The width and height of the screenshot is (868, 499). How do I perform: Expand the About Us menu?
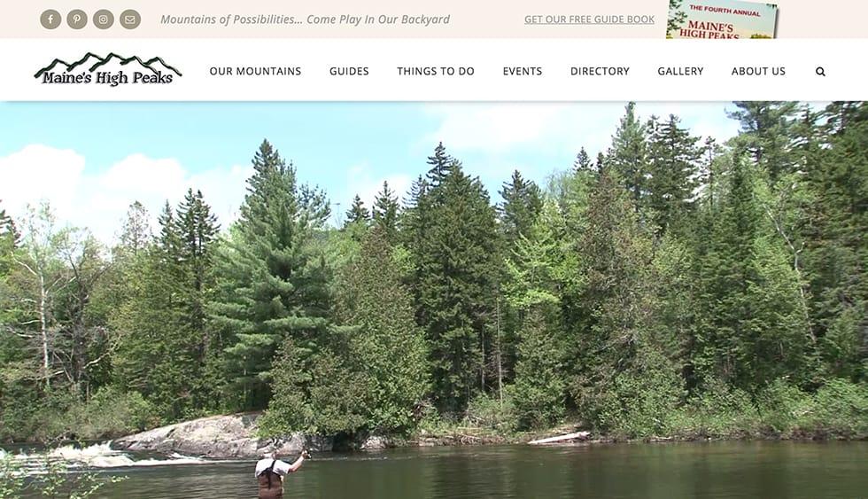click(758, 71)
